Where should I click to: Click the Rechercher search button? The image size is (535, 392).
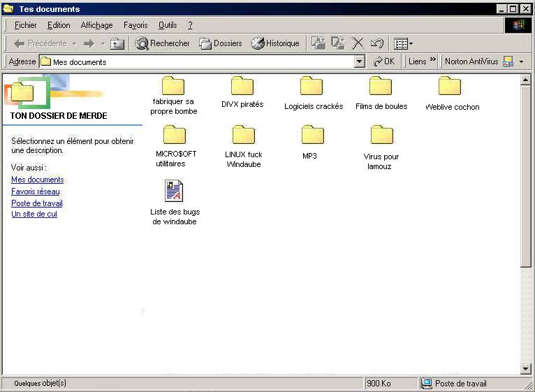[162, 43]
